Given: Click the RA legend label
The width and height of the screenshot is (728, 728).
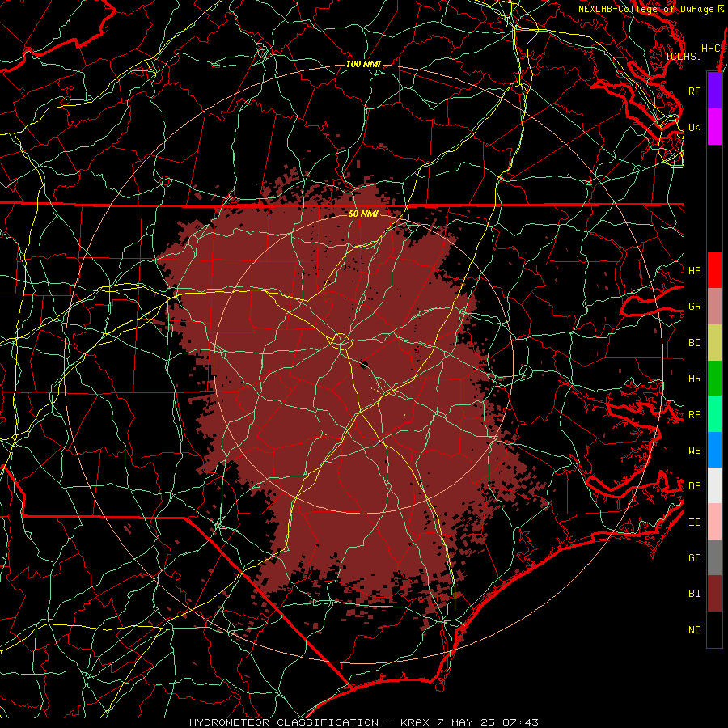Looking at the screenshot, I should click(695, 415).
